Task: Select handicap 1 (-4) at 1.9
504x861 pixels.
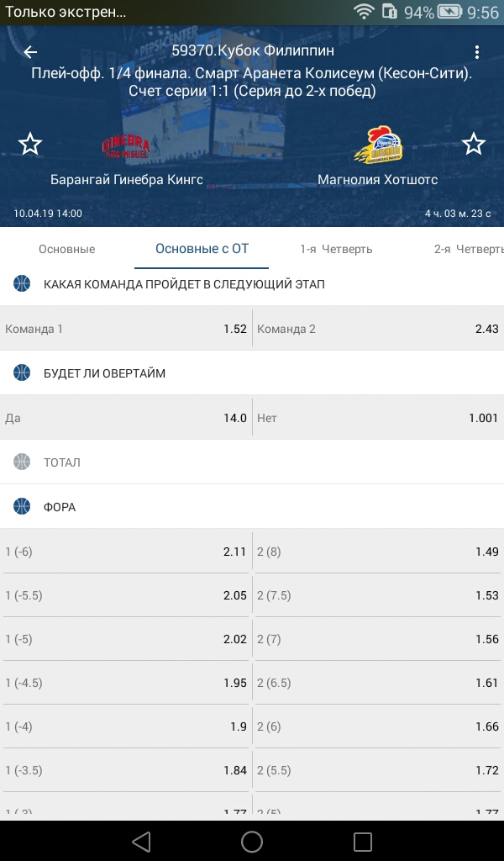Action: [126, 726]
